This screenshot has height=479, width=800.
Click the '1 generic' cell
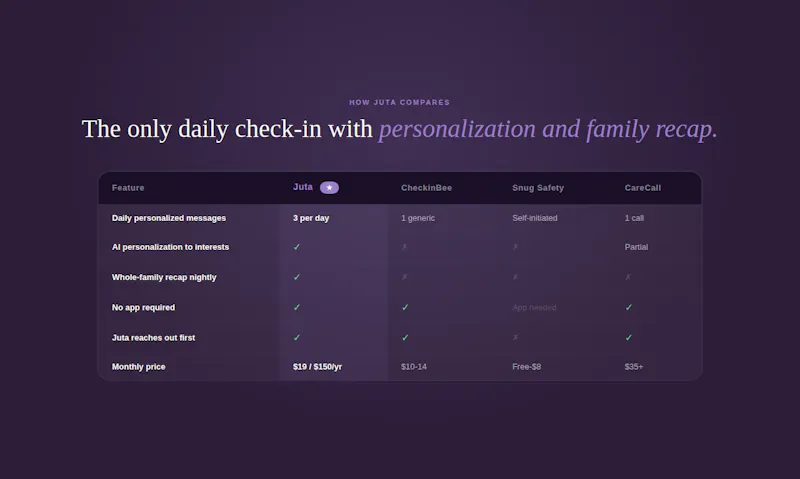point(418,218)
